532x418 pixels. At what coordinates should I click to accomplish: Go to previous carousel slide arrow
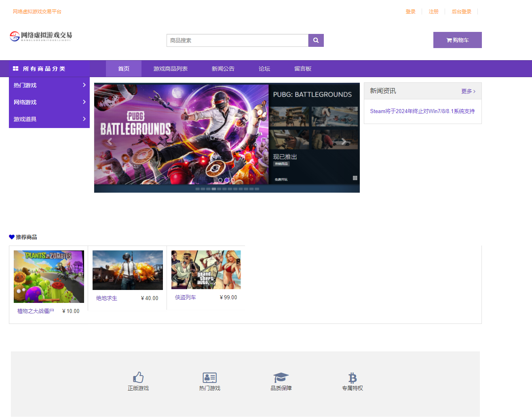point(110,141)
